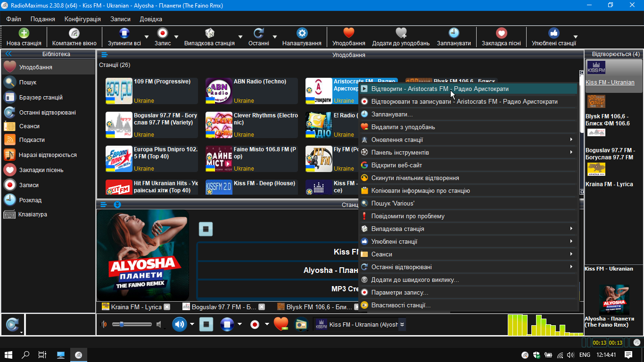The width and height of the screenshot is (644, 362).
Task: Open dropdown next to player bar record button
Action: click(x=267, y=324)
